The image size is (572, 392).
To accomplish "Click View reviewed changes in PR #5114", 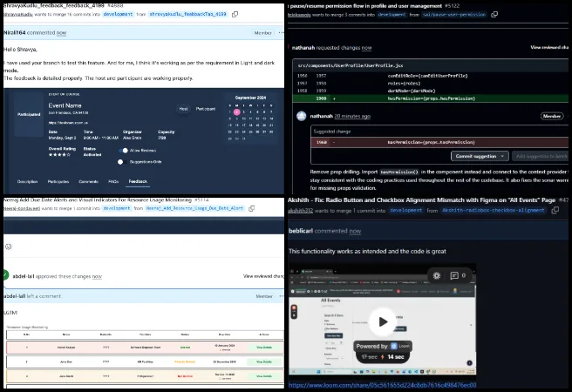I will [263, 276].
